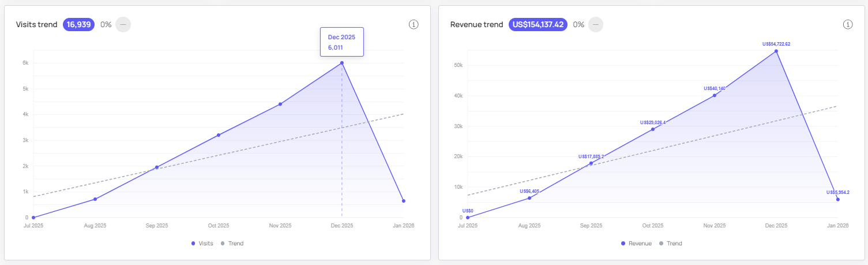Viewport: 868px width, 265px height.
Task: Click the Dec 2025 6,011 tooltip
Action: tap(342, 42)
